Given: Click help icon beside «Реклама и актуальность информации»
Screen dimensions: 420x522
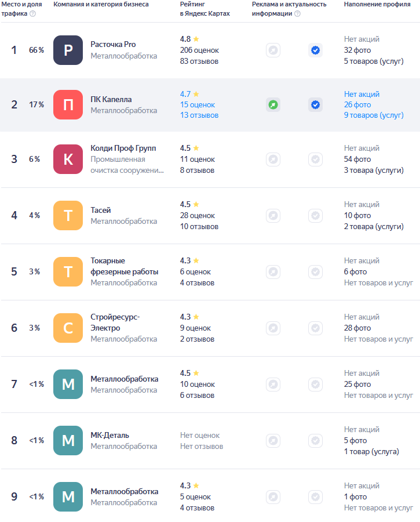Looking at the screenshot, I should (297, 14).
